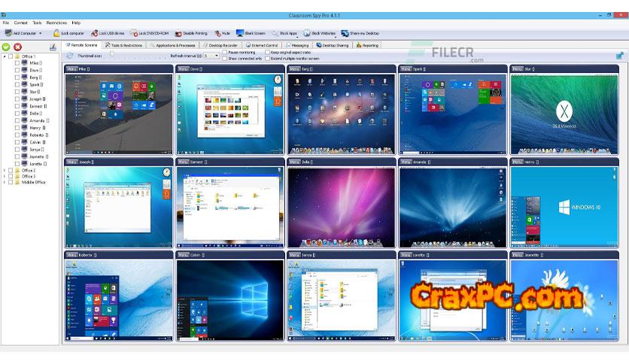Check the Office 1 group checkbox
629x364 pixels.
pos(11,56)
